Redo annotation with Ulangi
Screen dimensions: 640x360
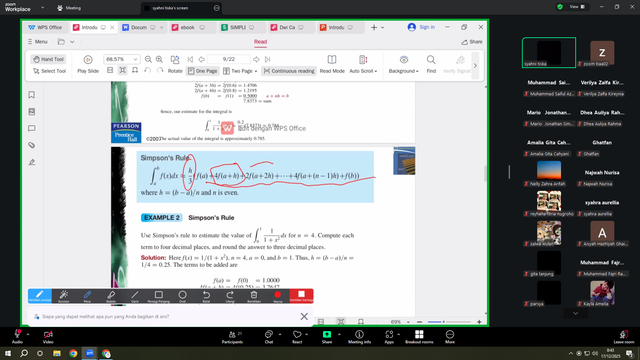point(230,296)
